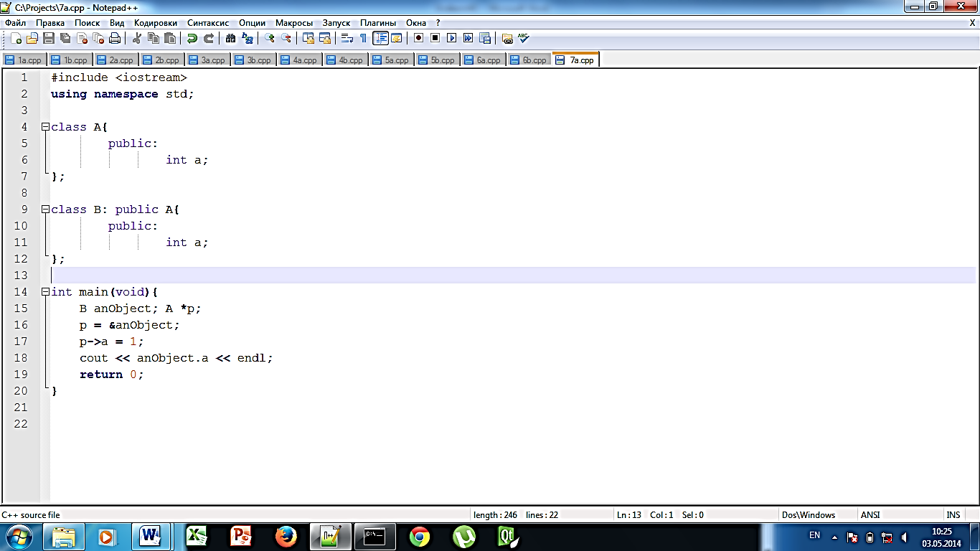Select the 2a.cpp document tab
Image resolution: width=980 pixels, height=551 pixels.
pos(116,60)
